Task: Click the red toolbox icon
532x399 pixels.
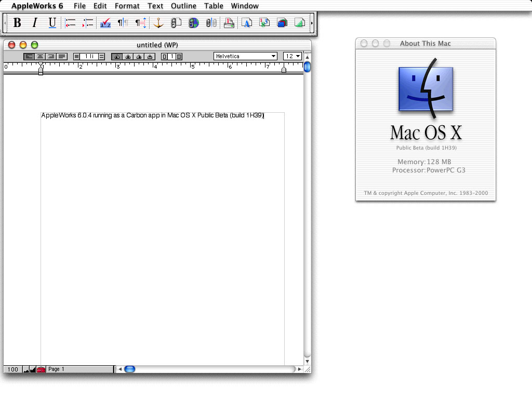Action: pyautogui.click(x=41, y=369)
